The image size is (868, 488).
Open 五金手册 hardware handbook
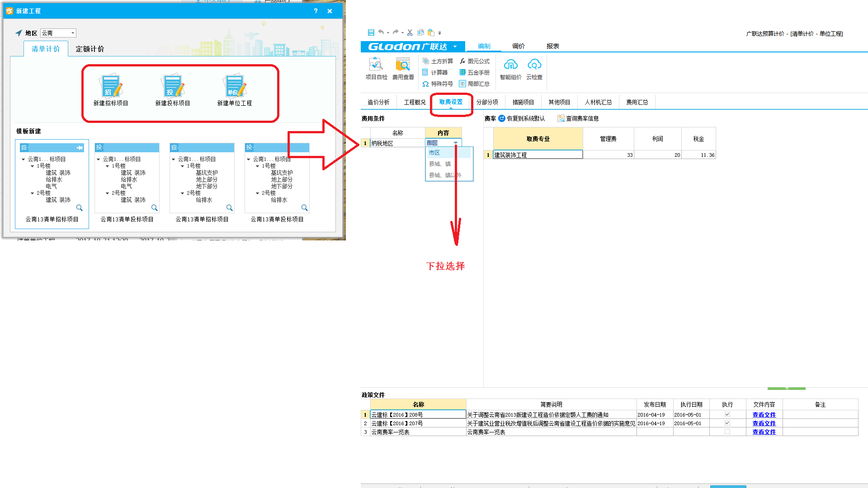point(475,72)
